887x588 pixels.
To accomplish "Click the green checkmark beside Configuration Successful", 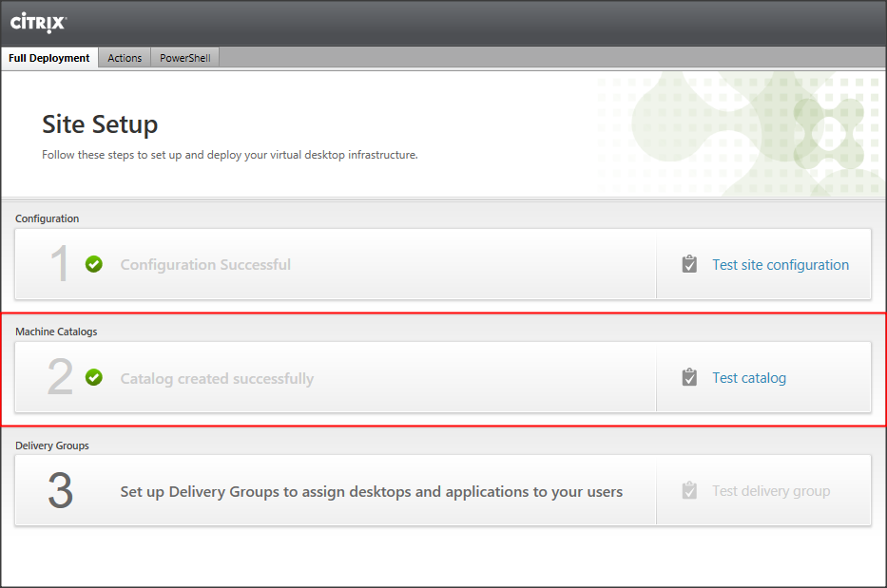I will coord(94,264).
